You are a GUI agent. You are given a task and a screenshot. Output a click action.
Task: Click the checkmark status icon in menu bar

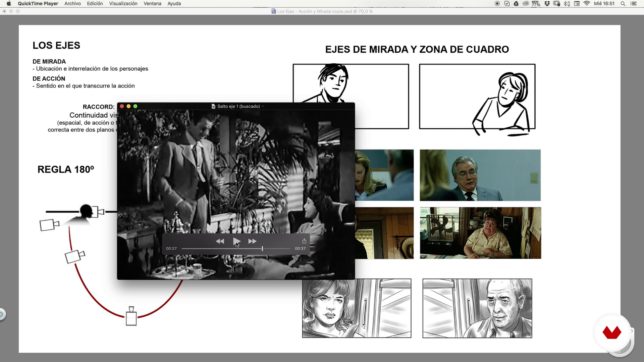tap(507, 4)
